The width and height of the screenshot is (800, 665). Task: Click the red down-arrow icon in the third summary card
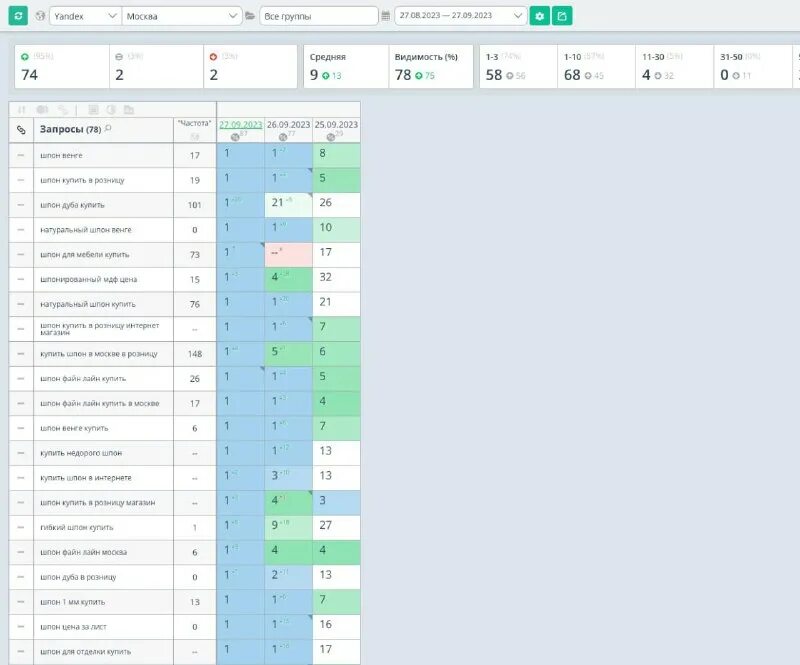coord(213,57)
